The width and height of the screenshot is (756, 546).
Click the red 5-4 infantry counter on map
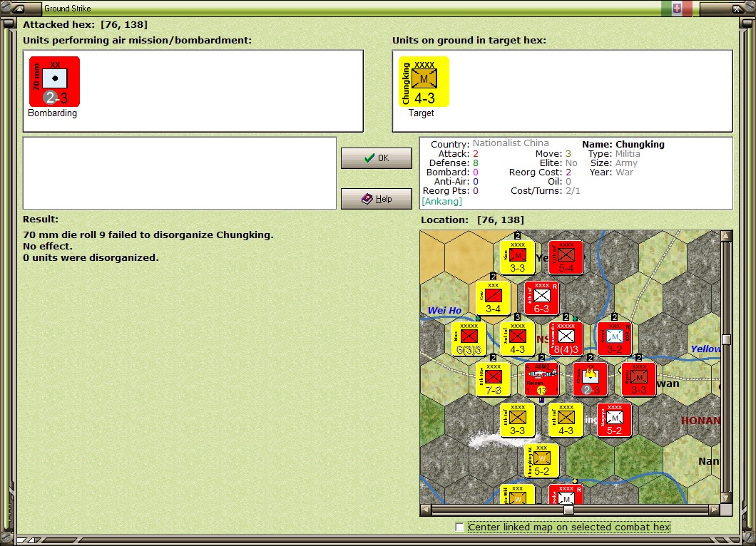(566, 257)
